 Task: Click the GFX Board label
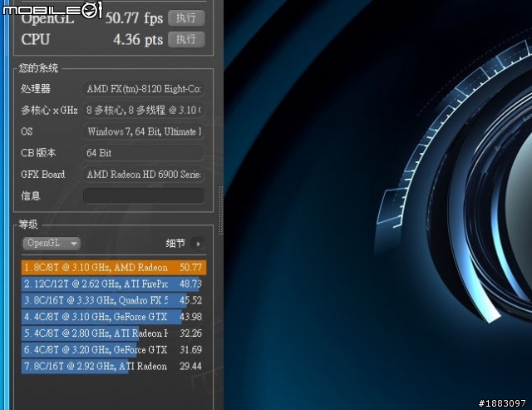pos(42,174)
